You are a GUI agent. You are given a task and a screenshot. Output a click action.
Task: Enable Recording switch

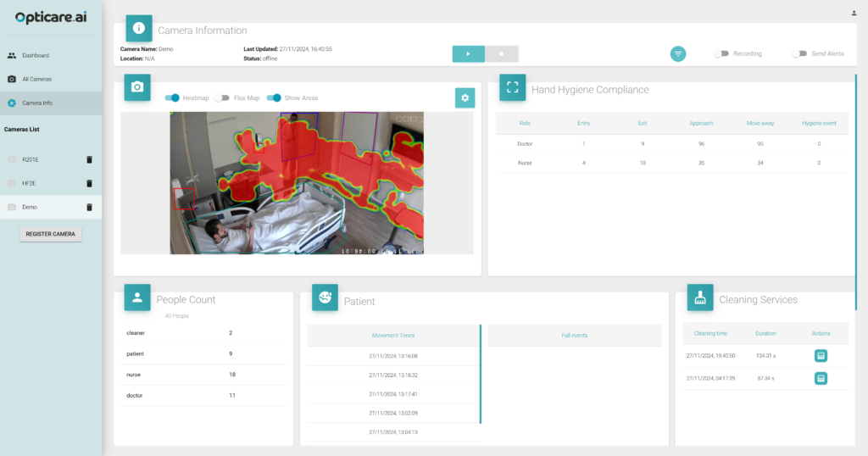click(721, 53)
